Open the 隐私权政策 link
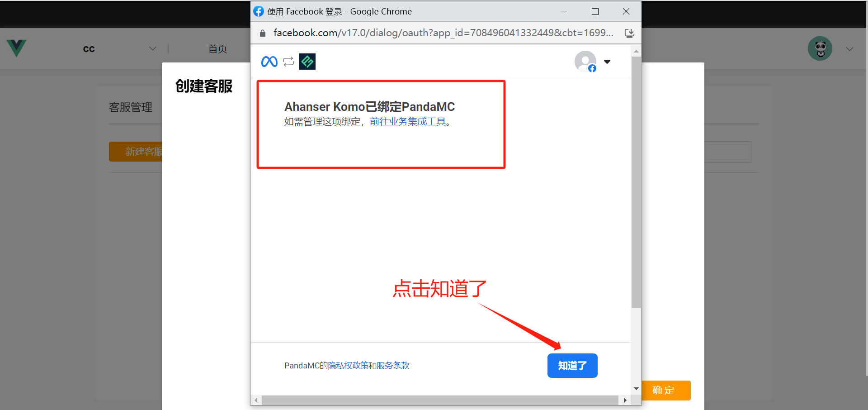The height and width of the screenshot is (410, 868). pos(348,366)
